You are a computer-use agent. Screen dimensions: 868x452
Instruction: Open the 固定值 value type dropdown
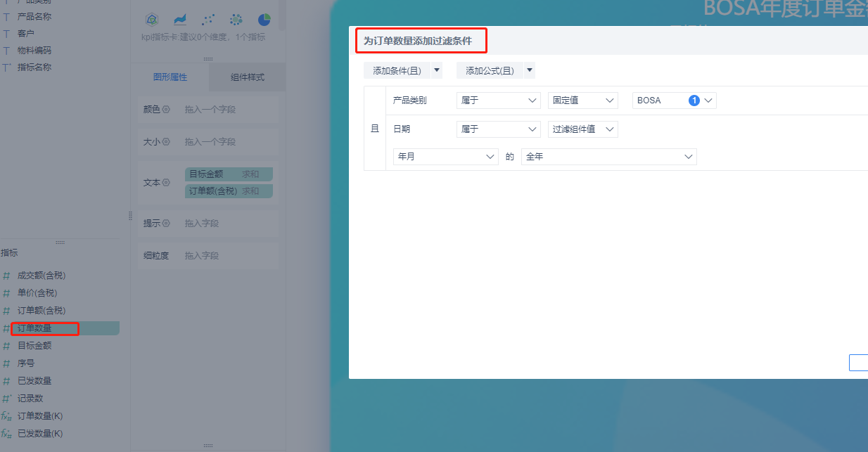click(583, 101)
